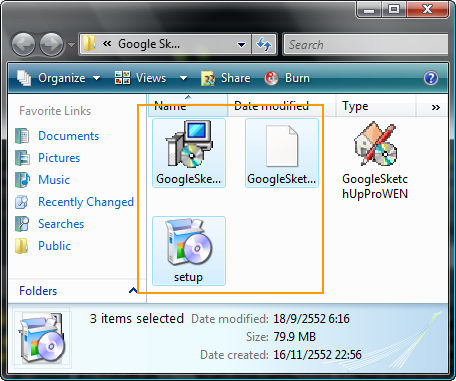Click the Date modified value 18/9/2552 6:16

tap(311, 319)
